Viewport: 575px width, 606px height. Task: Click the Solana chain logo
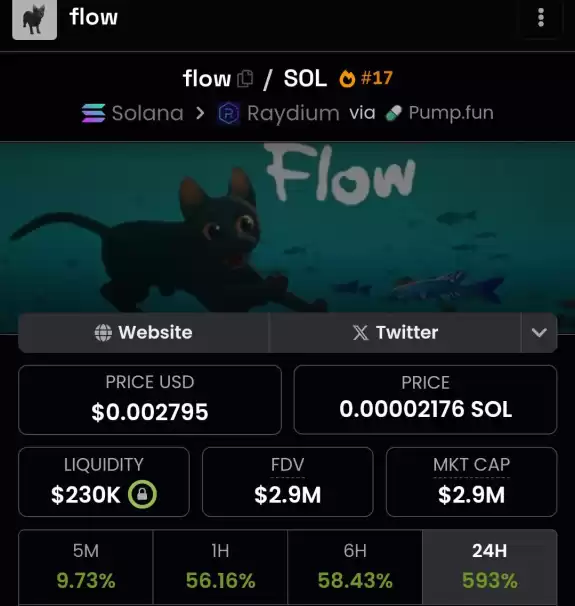(93, 113)
